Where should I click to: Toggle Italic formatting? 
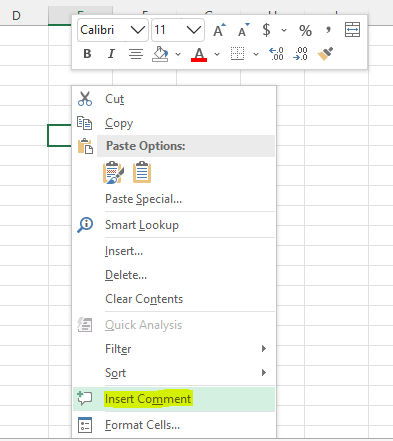(x=111, y=54)
